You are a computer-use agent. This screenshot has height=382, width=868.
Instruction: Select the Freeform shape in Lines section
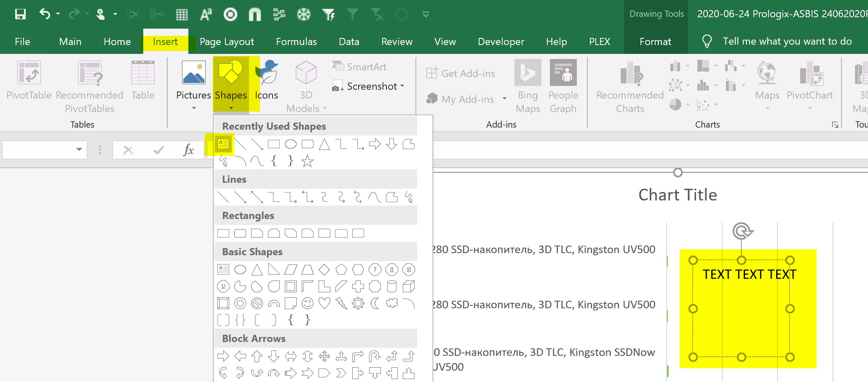click(392, 197)
